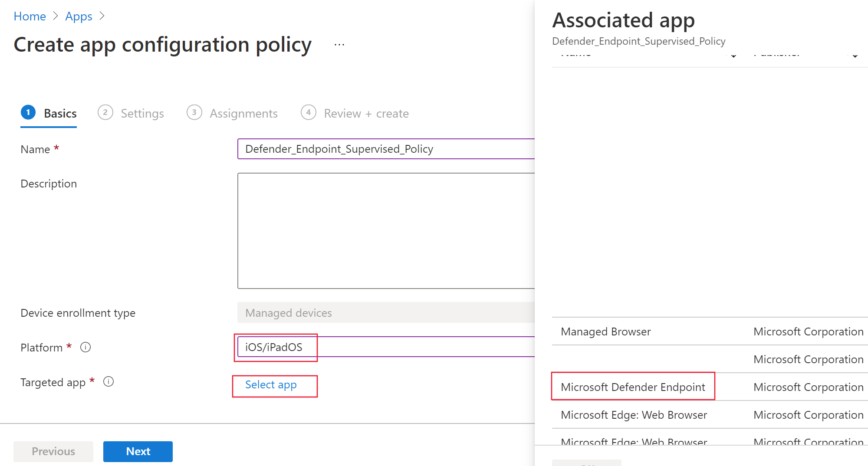Click the Select app link

coord(271,384)
